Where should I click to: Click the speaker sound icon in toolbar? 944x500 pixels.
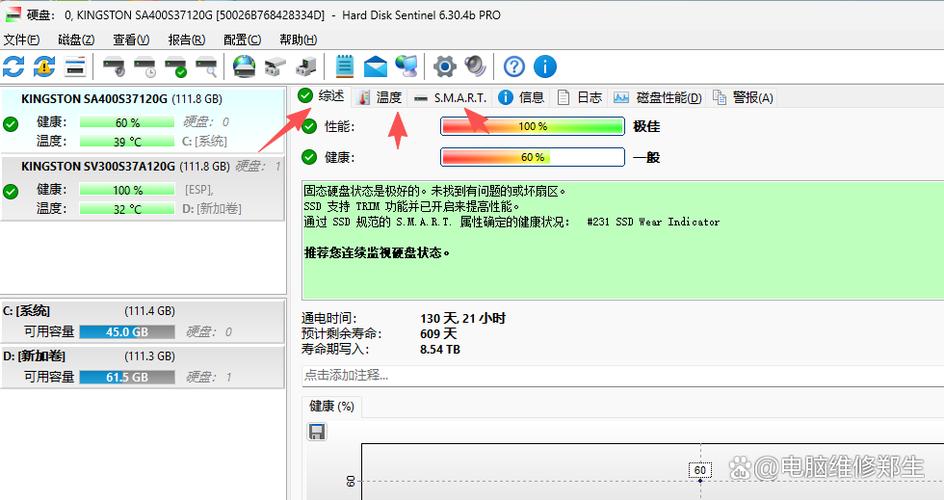click(x=475, y=66)
